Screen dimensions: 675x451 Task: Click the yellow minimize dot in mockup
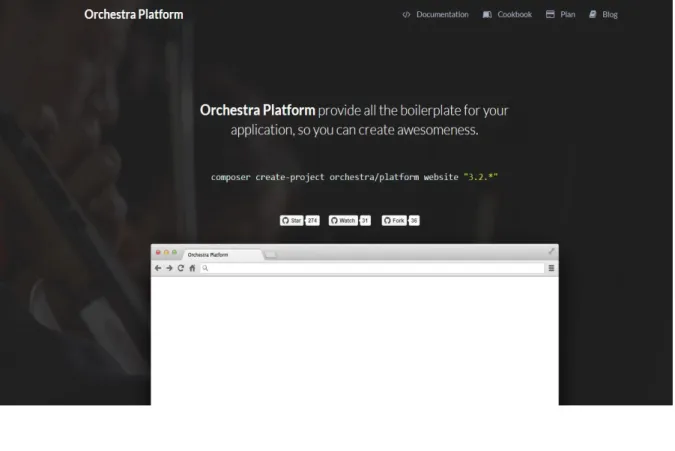coord(166,252)
